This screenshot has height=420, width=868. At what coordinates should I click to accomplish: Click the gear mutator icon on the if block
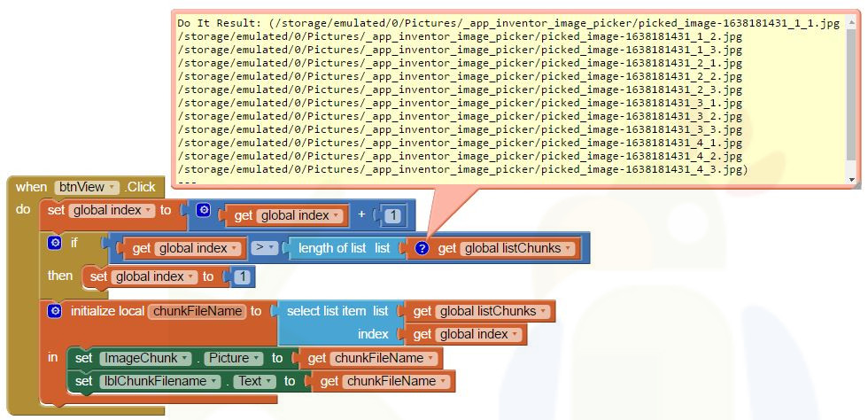pos(56,242)
